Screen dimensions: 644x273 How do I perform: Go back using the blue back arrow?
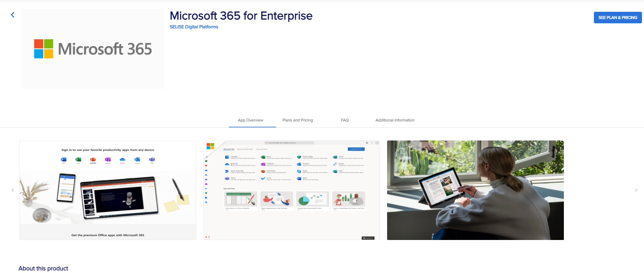click(x=13, y=15)
